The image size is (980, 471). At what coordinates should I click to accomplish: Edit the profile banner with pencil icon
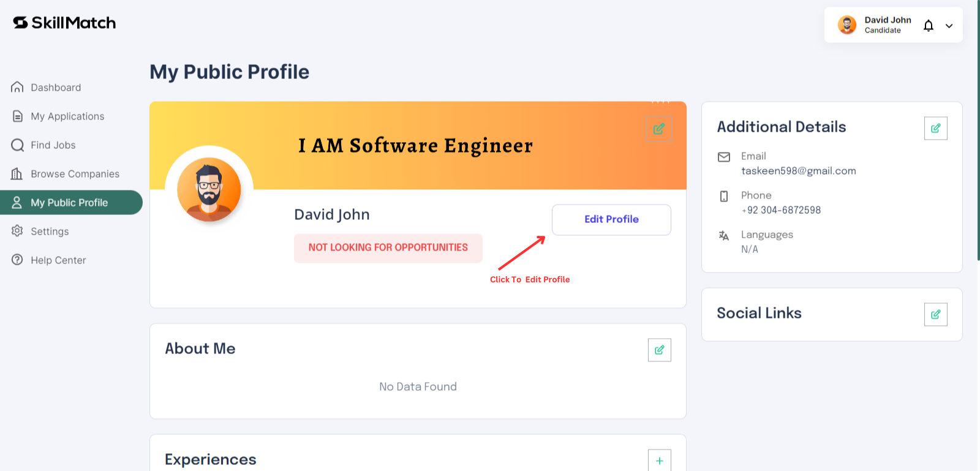pyautogui.click(x=659, y=129)
